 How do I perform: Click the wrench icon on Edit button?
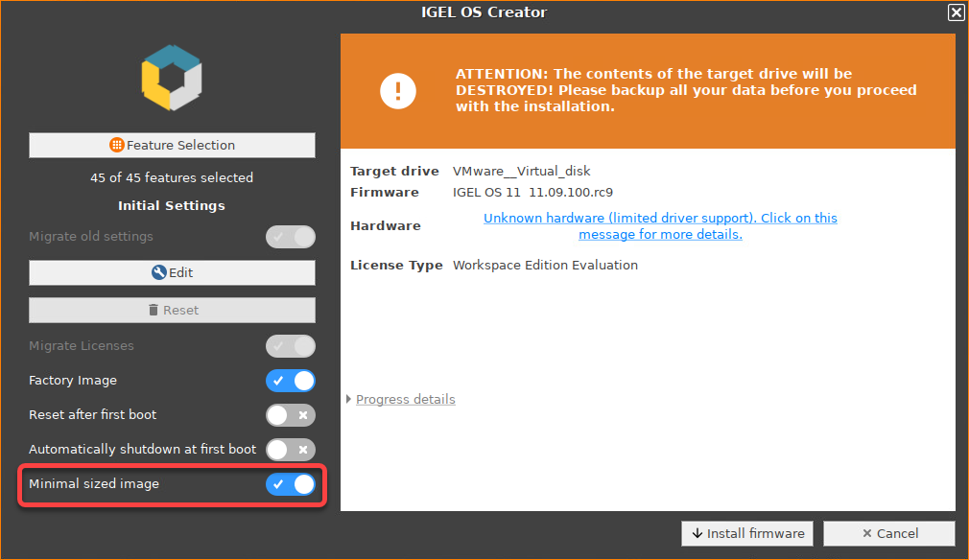(159, 272)
